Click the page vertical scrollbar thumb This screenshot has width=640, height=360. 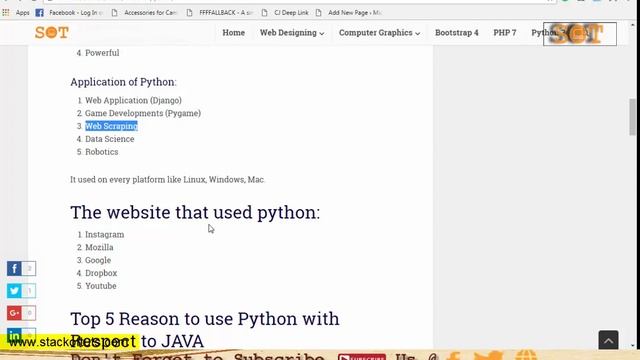pyautogui.click(x=632, y=117)
